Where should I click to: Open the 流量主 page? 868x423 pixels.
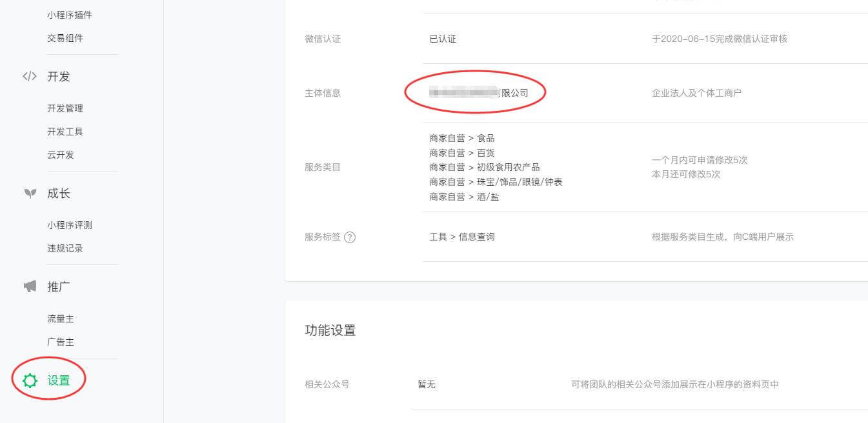(x=61, y=319)
